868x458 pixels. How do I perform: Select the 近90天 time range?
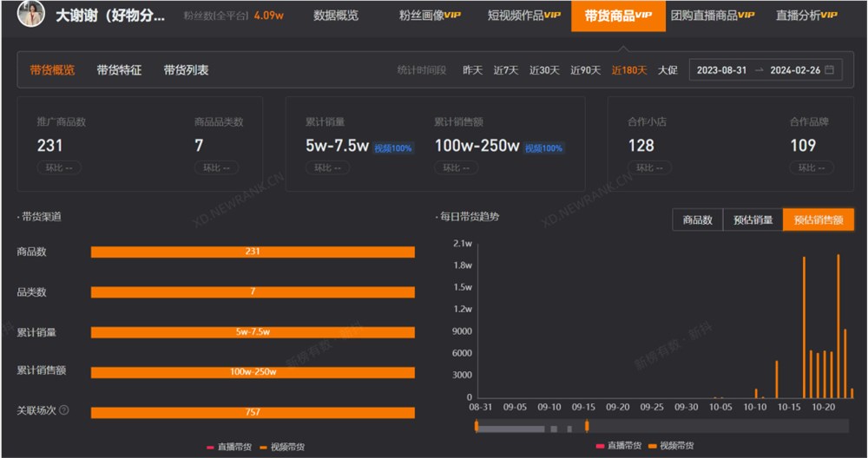coord(586,70)
